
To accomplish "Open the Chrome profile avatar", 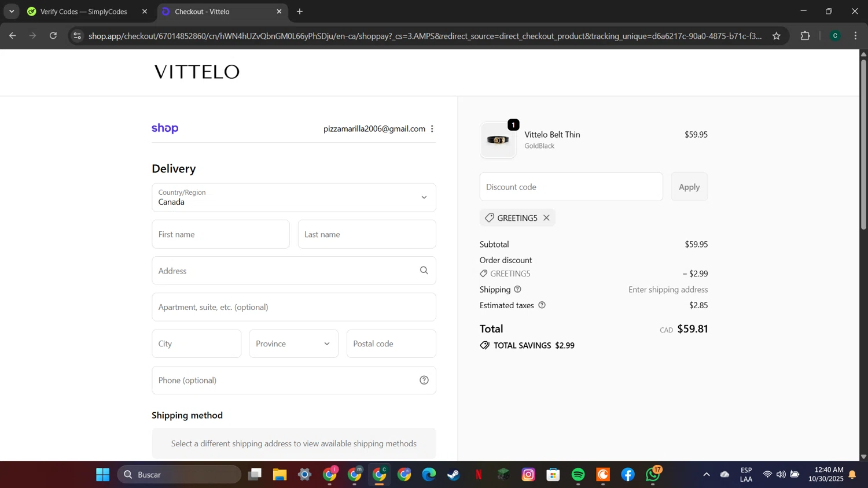I will coord(835,36).
